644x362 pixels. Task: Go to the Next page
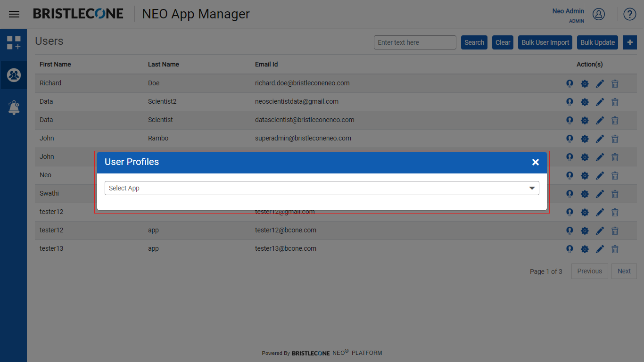624,271
